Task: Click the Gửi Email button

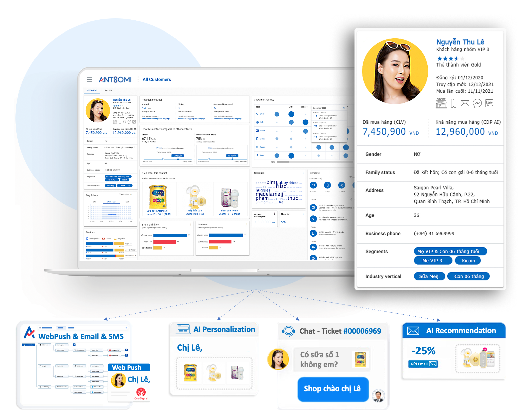Action: click(423, 364)
